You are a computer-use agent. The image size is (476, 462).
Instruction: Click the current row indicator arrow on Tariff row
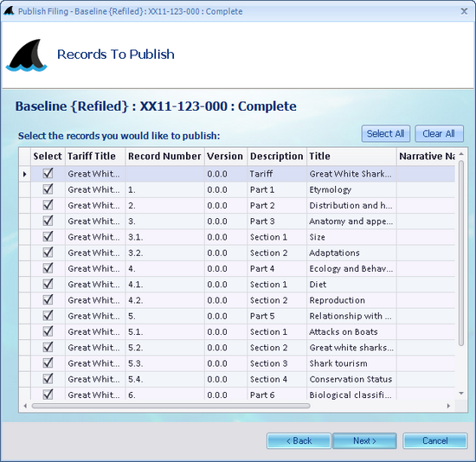click(x=25, y=174)
